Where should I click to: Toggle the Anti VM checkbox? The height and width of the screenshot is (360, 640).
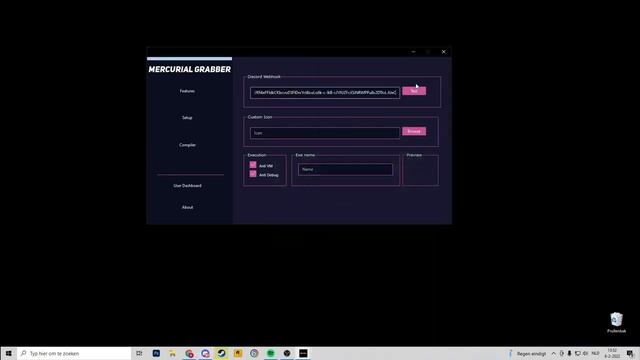point(253,165)
